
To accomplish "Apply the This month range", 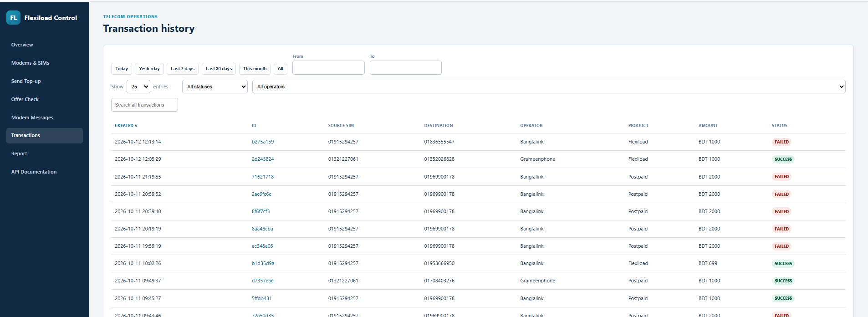I will 255,69.
